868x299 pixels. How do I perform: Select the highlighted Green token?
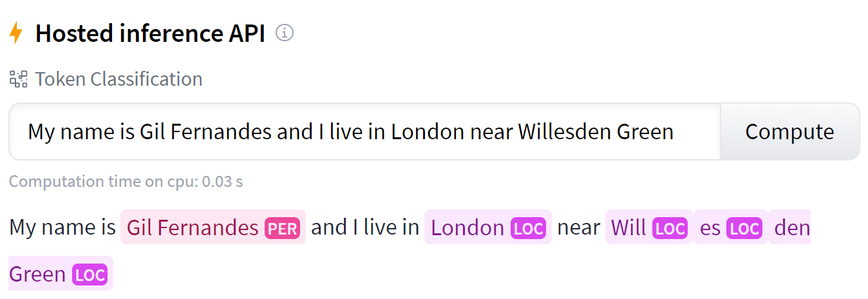pyautogui.click(x=61, y=274)
